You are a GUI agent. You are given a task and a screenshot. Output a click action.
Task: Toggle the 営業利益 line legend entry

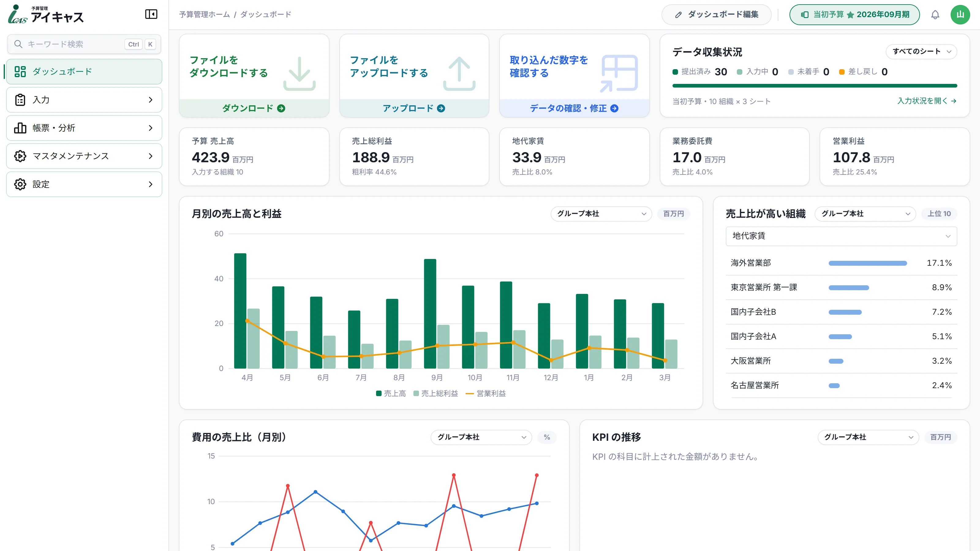486,393
